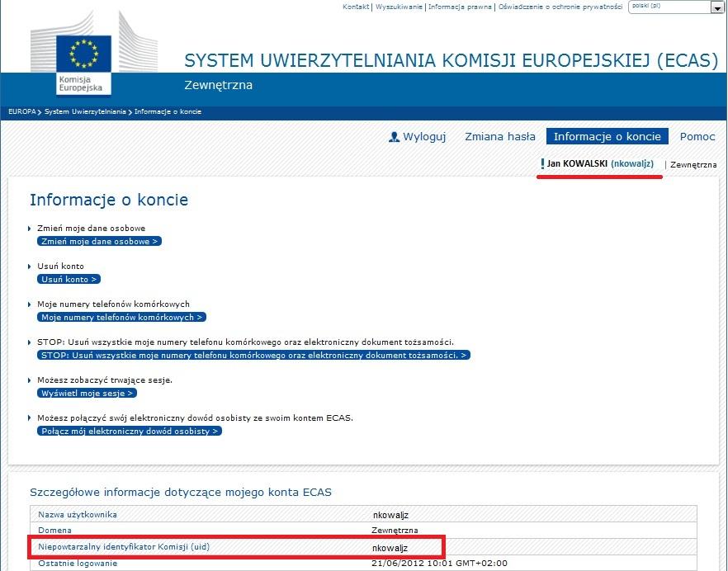Open the polski (pl) language dropdown
The height and width of the screenshot is (571, 728).
pos(675,7)
